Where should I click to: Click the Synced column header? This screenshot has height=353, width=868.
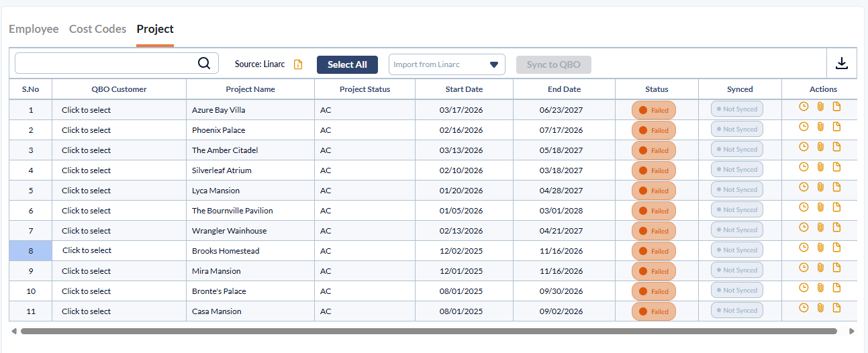[740, 89]
